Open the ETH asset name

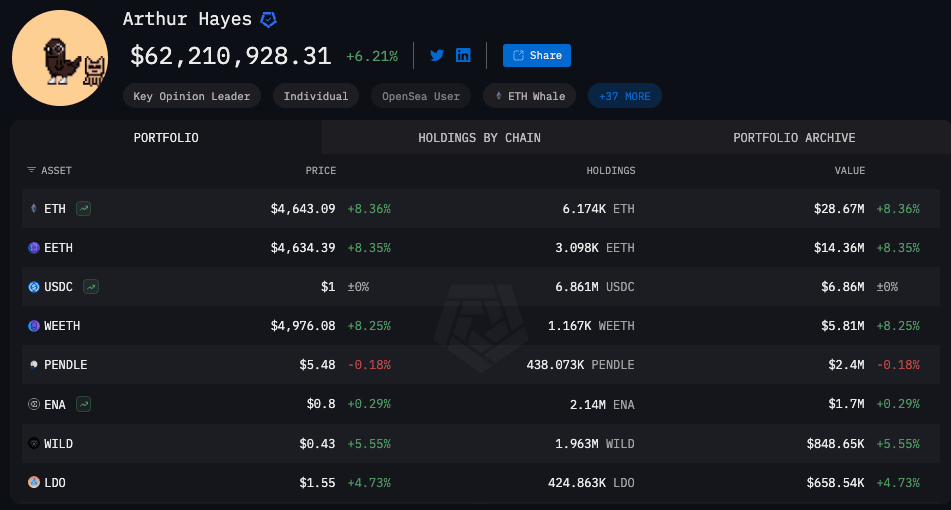pyautogui.click(x=55, y=209)
